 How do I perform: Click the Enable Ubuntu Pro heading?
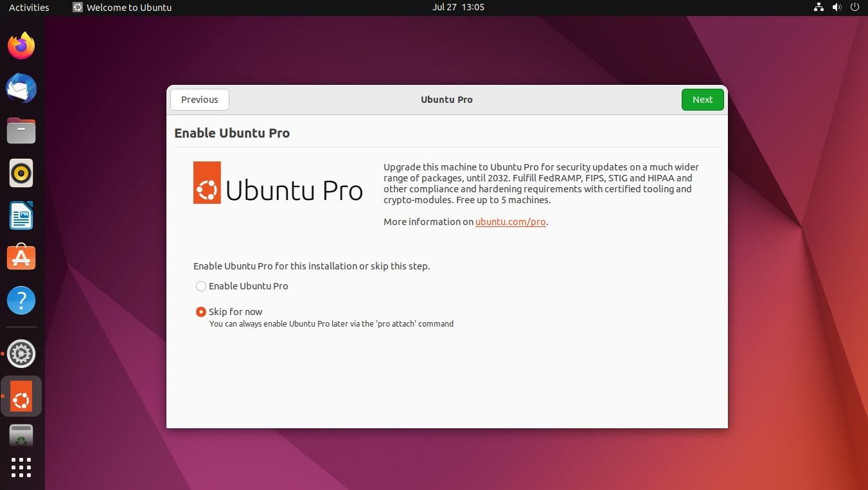click(x=232, y=133)
